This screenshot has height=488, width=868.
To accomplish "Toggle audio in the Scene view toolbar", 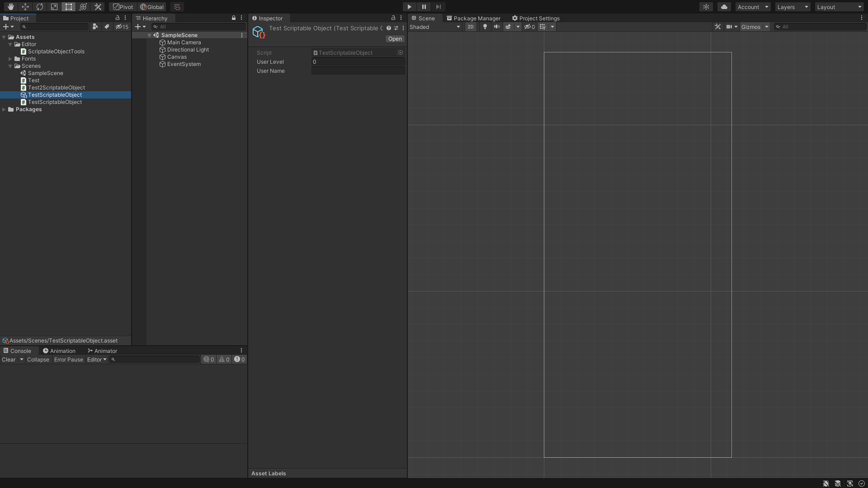I will tap(496, 27).
